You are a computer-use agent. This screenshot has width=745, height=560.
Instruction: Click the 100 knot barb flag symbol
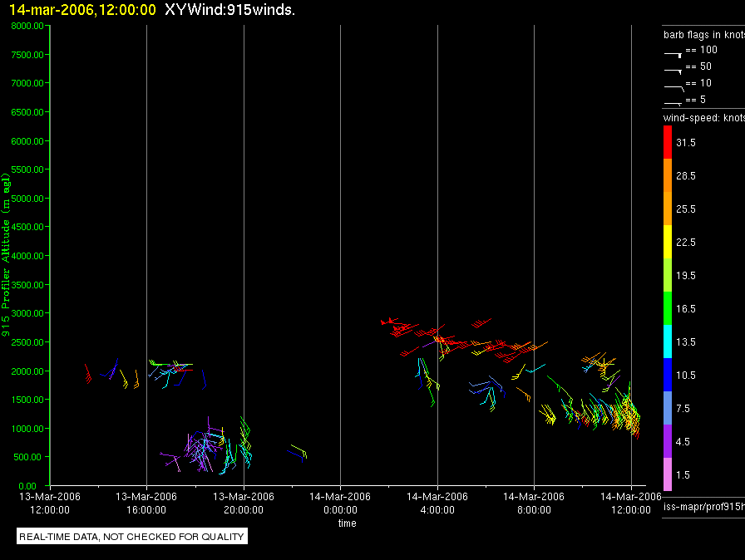point(673,55)
